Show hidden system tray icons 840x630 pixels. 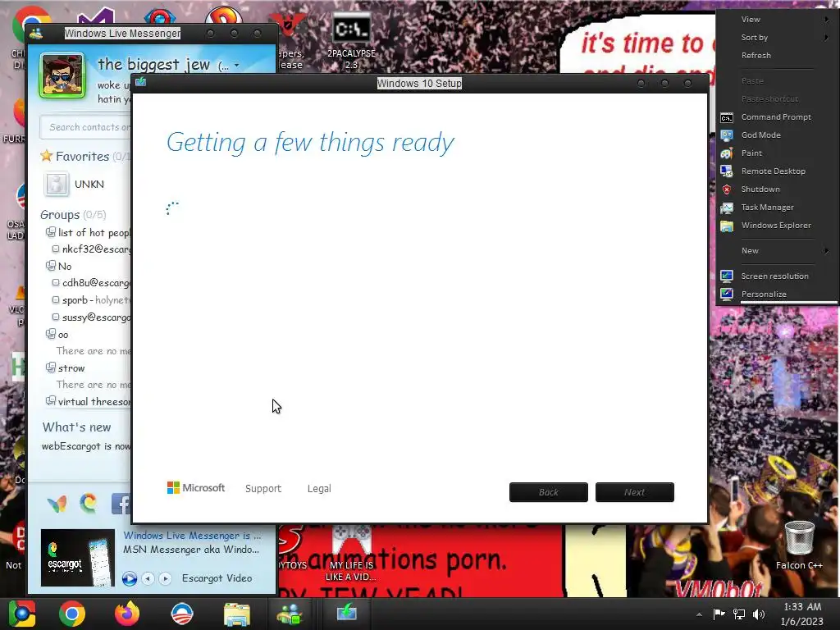699,614
